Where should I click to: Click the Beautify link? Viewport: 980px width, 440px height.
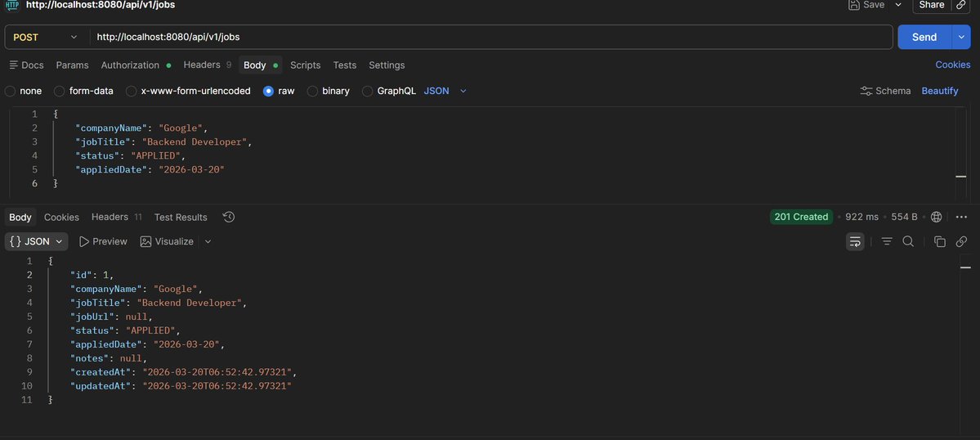coord(939,91)
